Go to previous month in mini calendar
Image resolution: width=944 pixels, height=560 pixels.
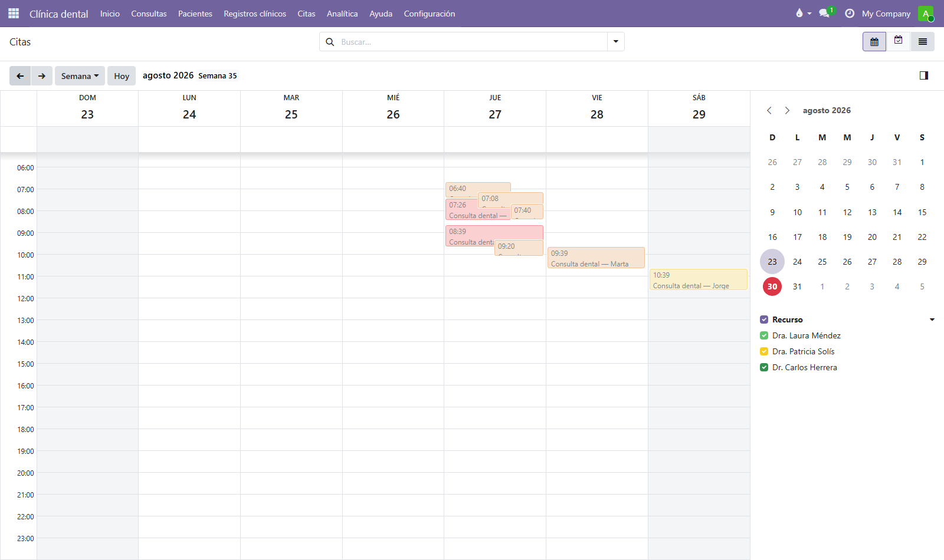tap(769, 110)
